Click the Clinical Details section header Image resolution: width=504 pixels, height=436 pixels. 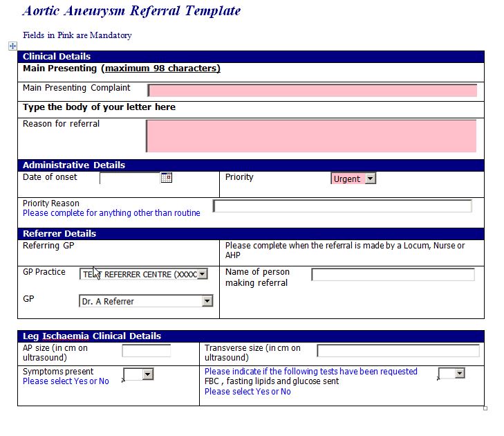pos(251,57)
